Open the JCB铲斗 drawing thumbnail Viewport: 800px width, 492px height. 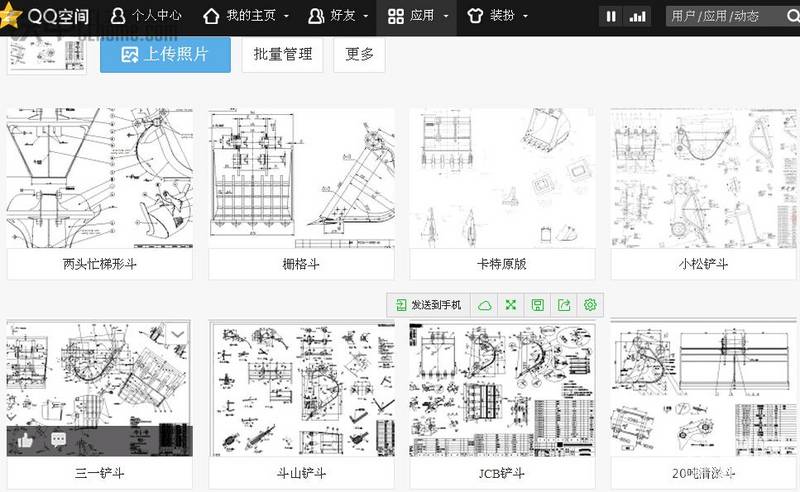point(502,389)
